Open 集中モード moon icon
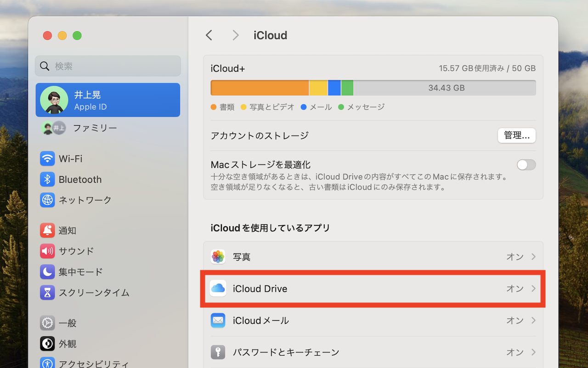Screen dimensions: 588x368 47,272
